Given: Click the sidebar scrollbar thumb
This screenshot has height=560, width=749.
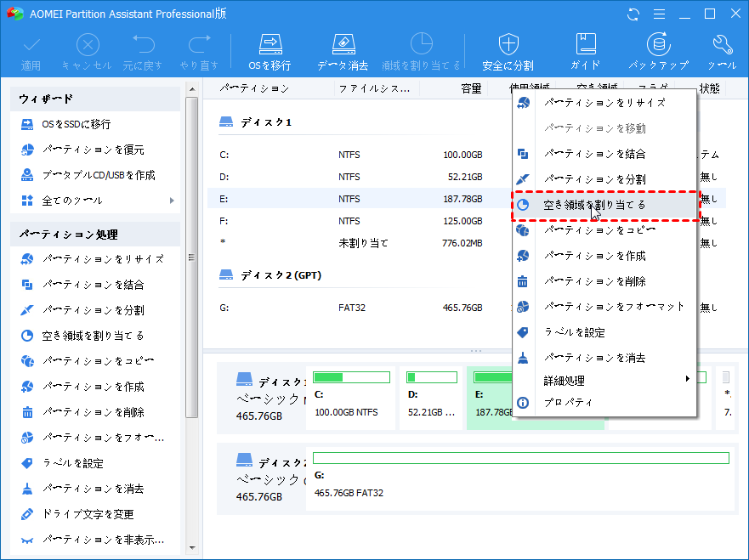Looking at the screenshot, I should pos(192,257).
